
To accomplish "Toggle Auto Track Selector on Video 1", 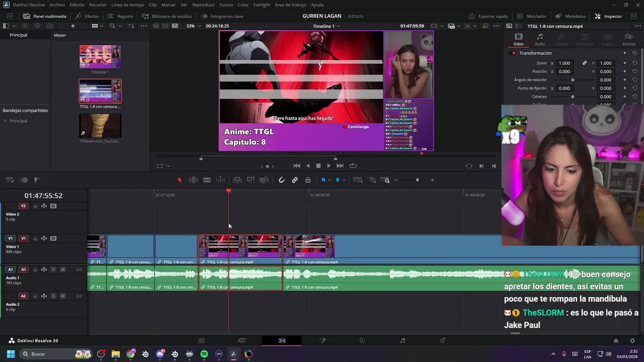I will pos(44,239).
